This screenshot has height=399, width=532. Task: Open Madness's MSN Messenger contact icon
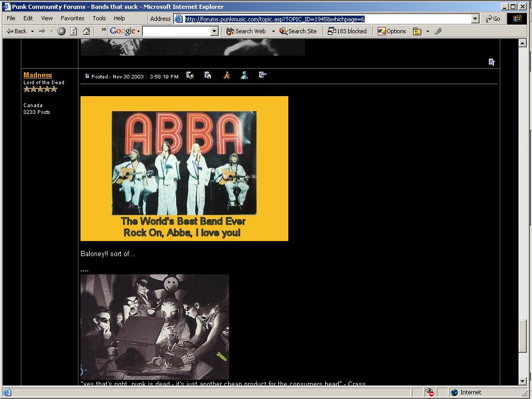tap(244, 75)
